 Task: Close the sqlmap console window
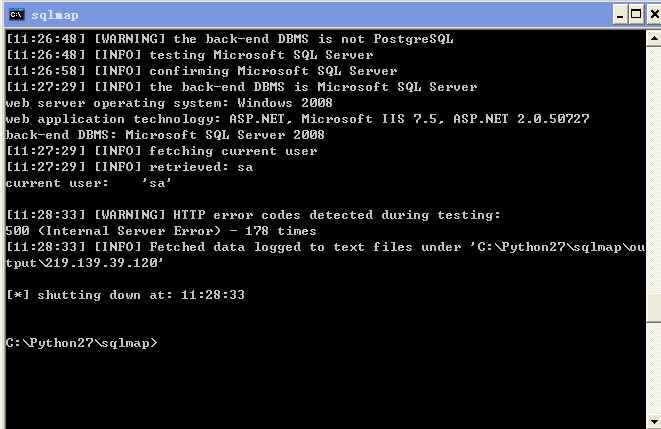(x=654, y=15)
